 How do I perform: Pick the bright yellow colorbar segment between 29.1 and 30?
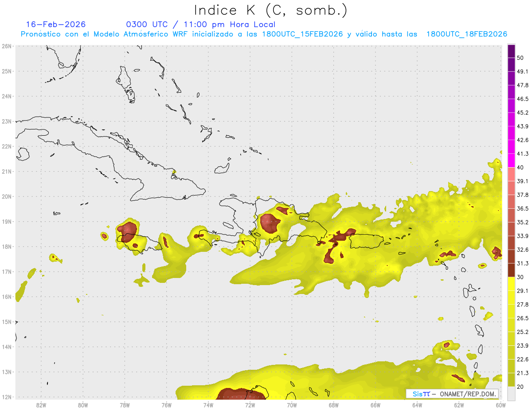tap(511, 284)
